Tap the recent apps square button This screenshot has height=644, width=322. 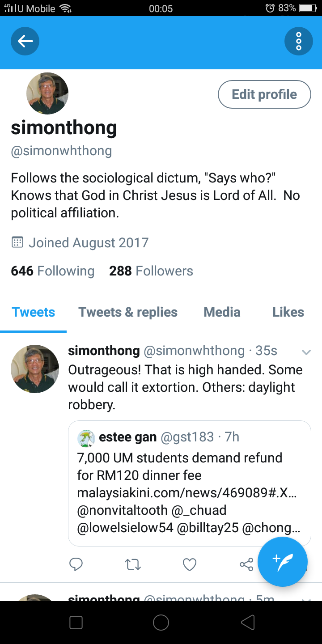click(76, 622)
